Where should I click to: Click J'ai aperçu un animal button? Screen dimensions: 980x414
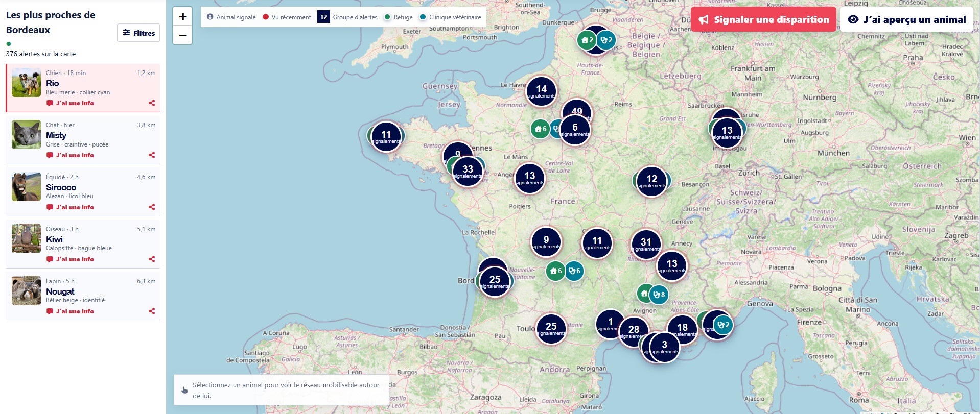click(906, 19)
